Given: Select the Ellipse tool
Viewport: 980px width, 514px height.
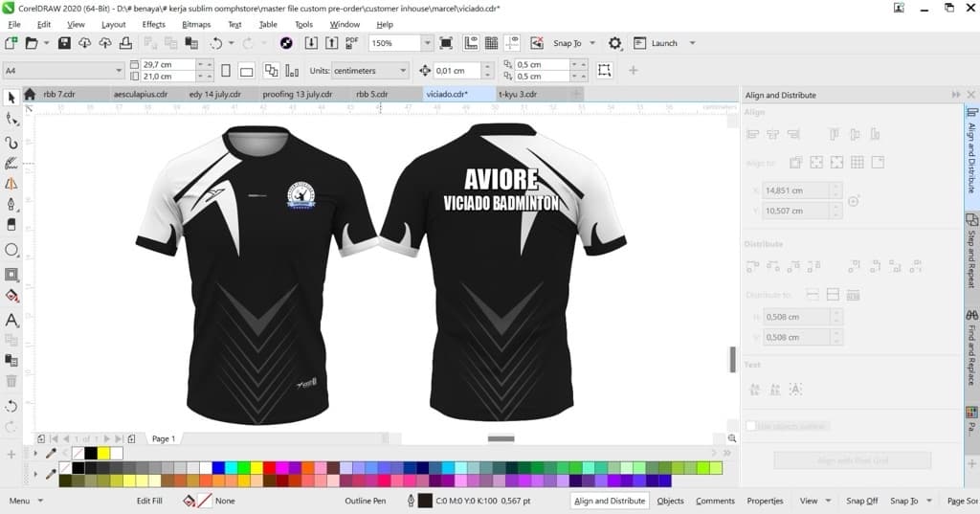Looking at the screenshot, I should point(11,250).
